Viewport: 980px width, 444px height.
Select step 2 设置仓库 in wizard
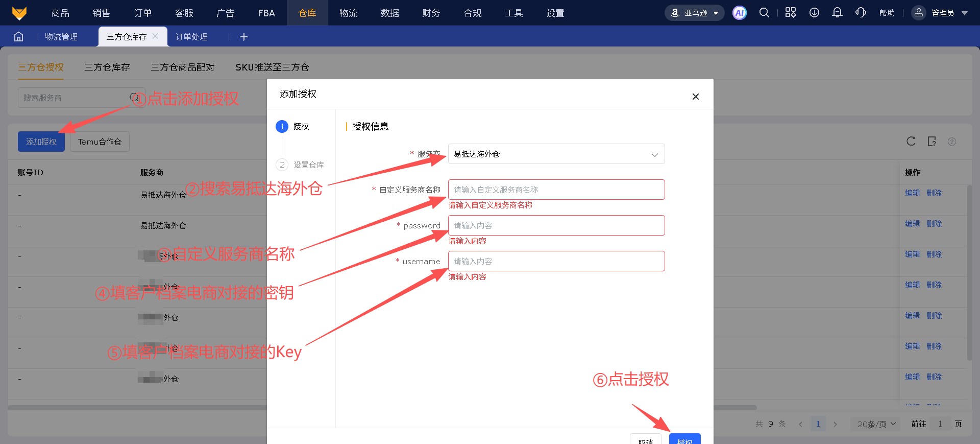pyautogui.click(x=300, y=165)
